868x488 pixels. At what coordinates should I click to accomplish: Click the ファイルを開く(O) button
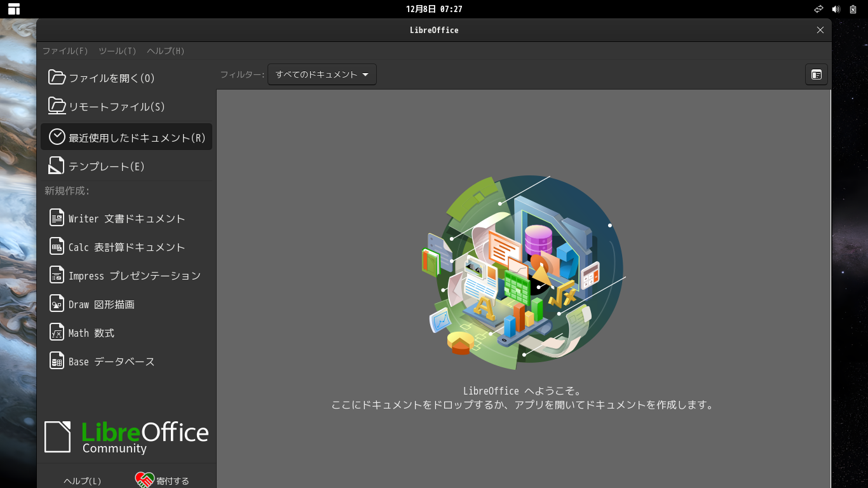[x=126, y=78]
